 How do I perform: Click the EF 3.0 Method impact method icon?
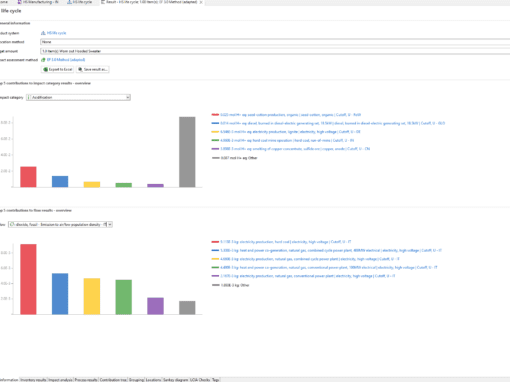[x=43, y=60]
